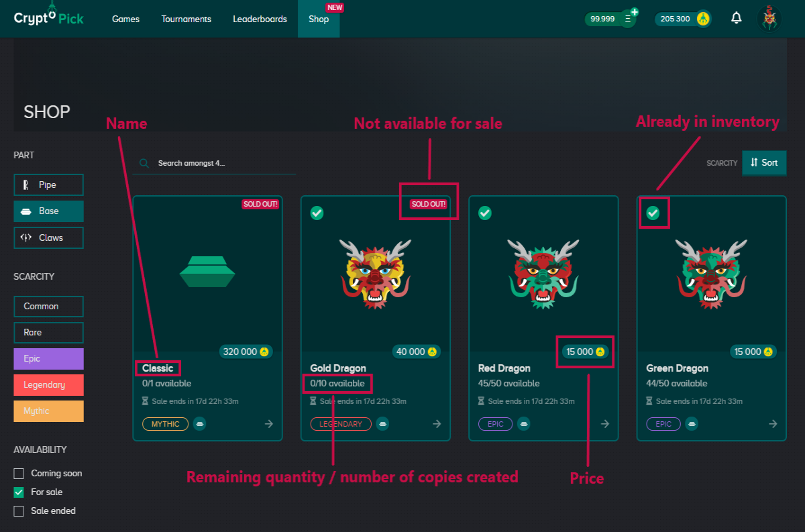Click the owned checkmark on Red Dragon

(485, 213)
